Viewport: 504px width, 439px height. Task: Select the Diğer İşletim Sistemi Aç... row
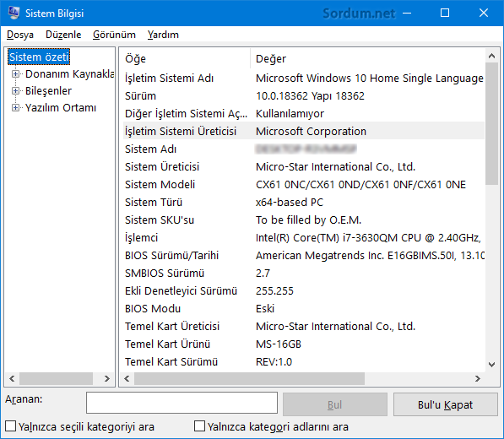[304, 113]
